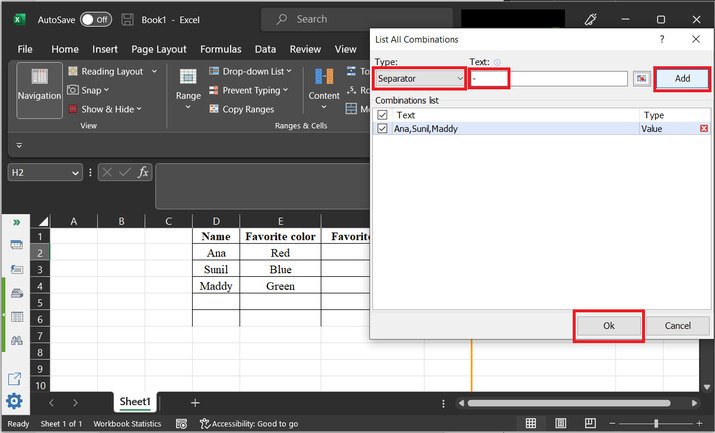Toggle the select-all checkbox in Text header
The height and width of the screenshot is (433, 715).
point(382,115)
